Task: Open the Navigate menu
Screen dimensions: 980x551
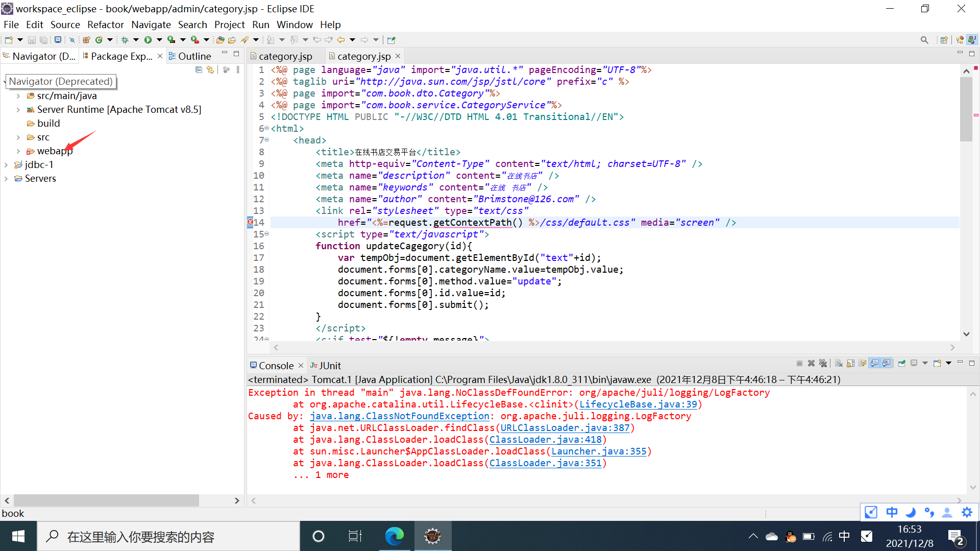Action: pyautogui.click(x=151, y=25)
